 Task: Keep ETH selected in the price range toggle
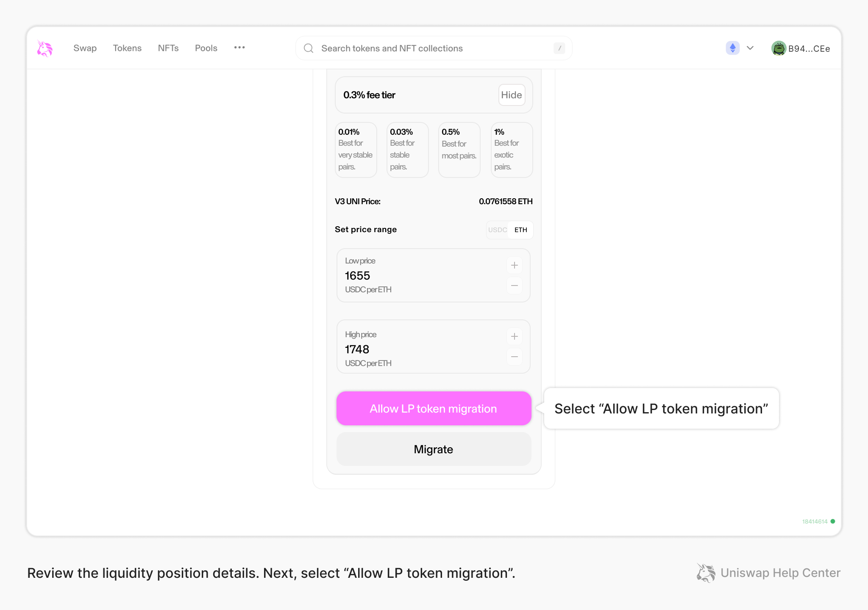click(x=521, y=230)
